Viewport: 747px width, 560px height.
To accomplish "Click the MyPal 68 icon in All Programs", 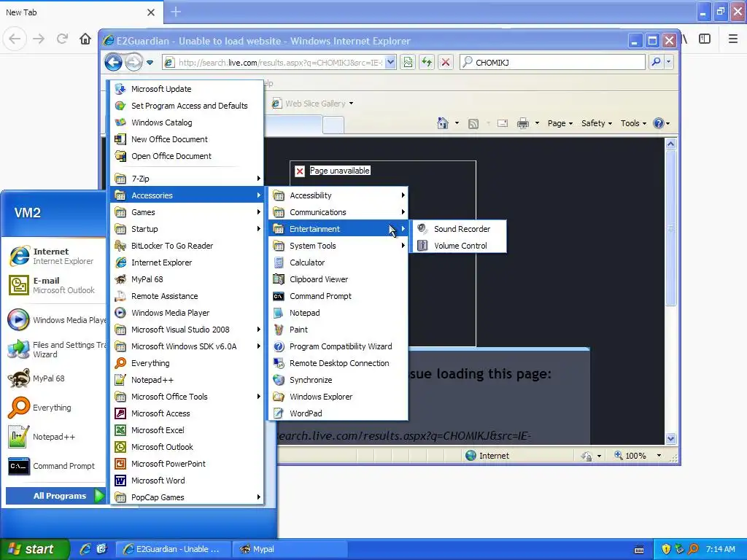I will click(120, 279).
